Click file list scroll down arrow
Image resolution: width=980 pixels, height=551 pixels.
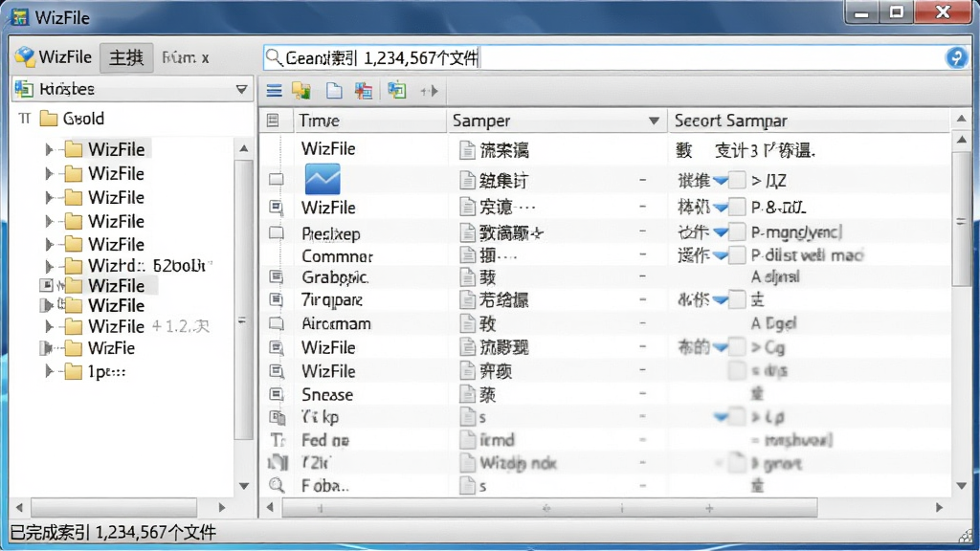pos(961,485)
